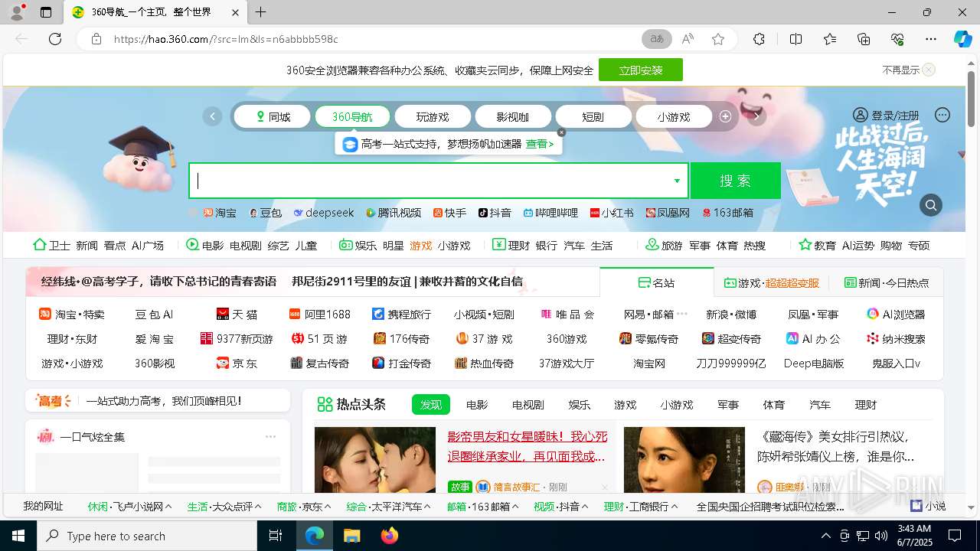Screen dimensions: 980x551
Task: Launch the Copilot sidebar icon
Action: point(962,39)
